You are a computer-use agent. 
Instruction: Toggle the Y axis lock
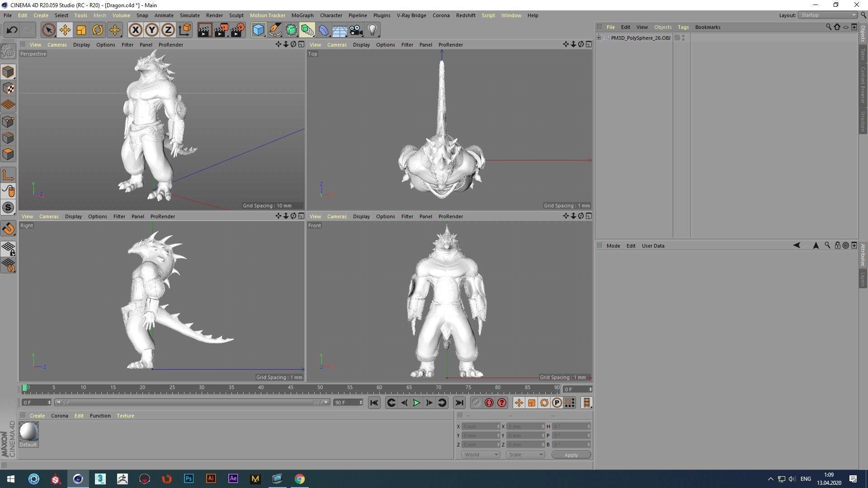[x=151, y=30]
